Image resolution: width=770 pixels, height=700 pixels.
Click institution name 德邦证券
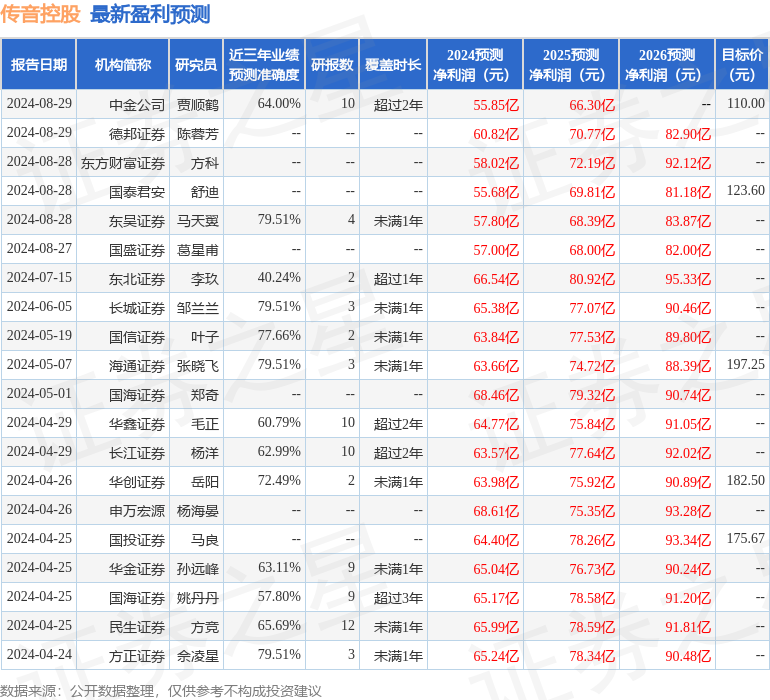(x=137, y=134)
